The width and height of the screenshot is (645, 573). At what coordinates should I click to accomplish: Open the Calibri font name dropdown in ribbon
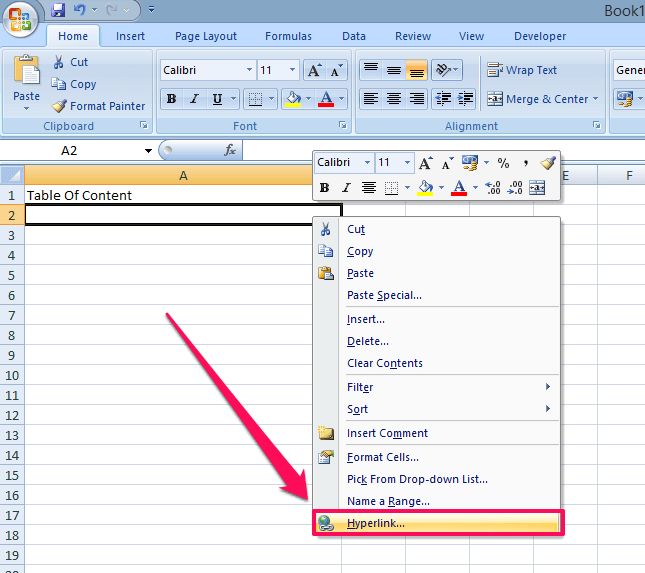coord(249,70)
